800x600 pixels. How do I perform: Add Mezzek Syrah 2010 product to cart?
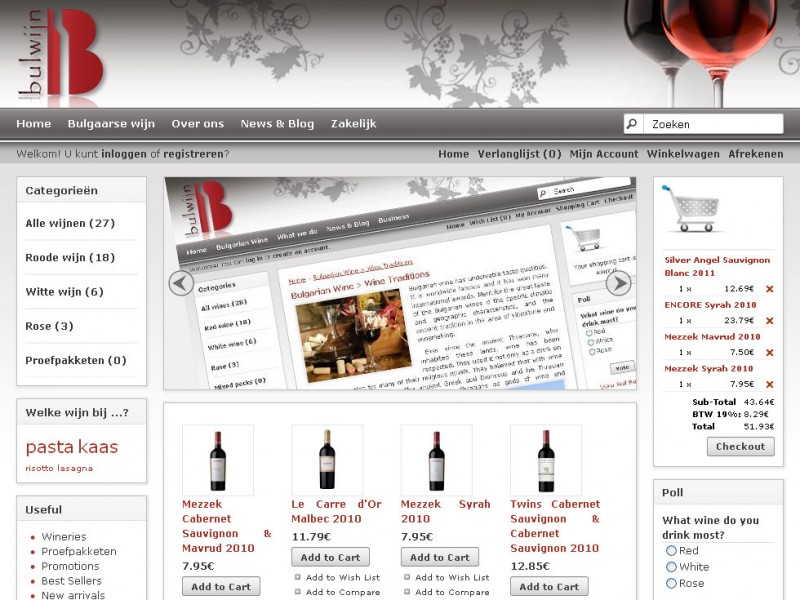tap(440, 558)
